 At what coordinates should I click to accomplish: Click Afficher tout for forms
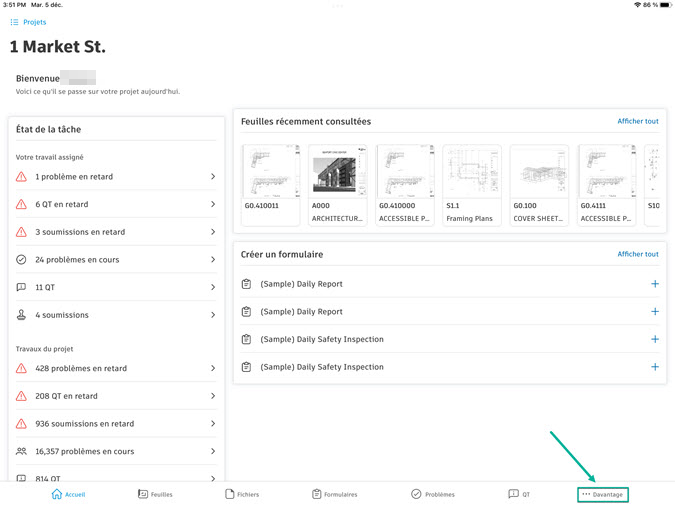(x=637, y=254)
